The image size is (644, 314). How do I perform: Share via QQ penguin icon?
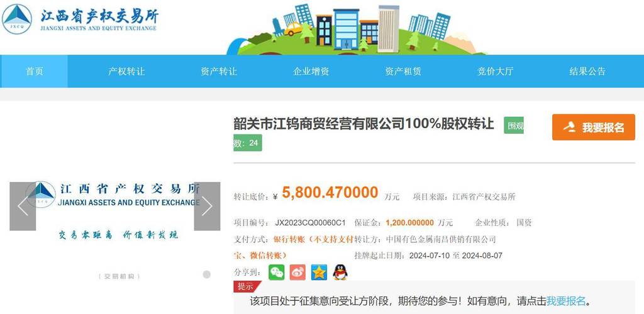coord(340,272)
